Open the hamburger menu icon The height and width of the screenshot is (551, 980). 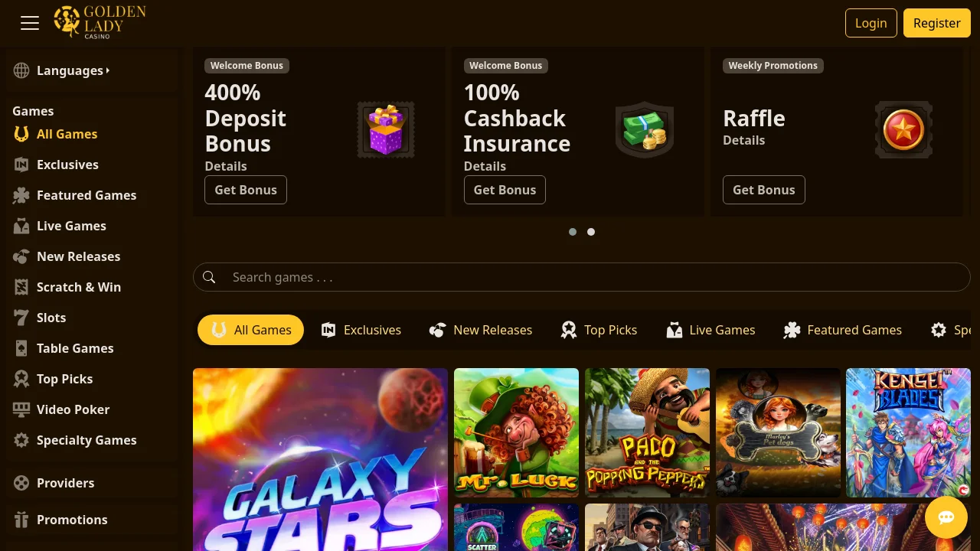[x=30, y=23]
